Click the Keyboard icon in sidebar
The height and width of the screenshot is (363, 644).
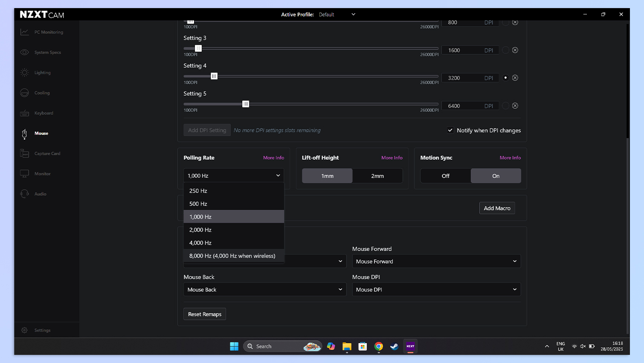click(25, 113)
